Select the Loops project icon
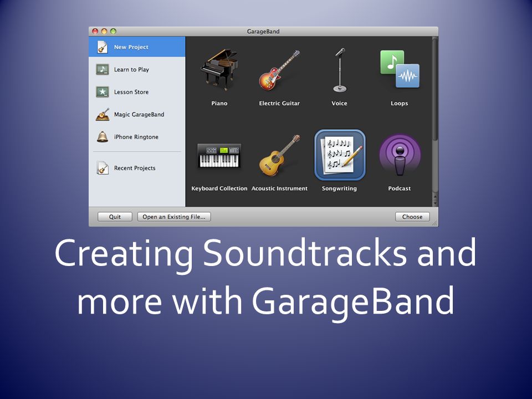 click(x=400, y=69)
